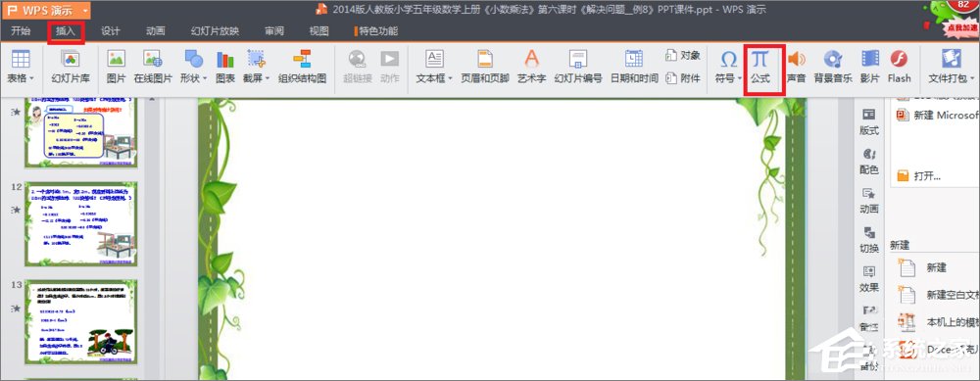Click 新建空白文档 blank document link

tap(938, 294)
